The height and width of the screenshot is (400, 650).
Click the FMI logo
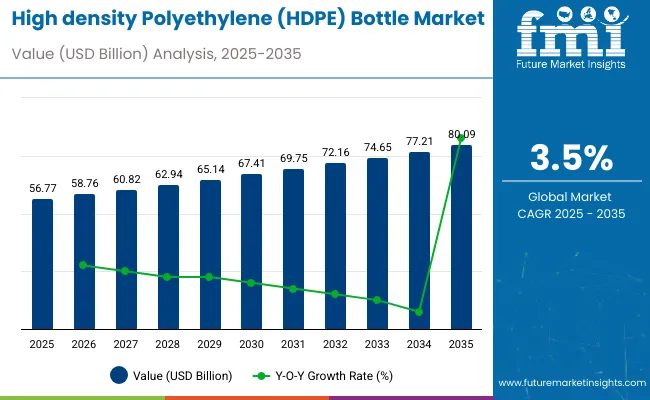tap(571, 37)
